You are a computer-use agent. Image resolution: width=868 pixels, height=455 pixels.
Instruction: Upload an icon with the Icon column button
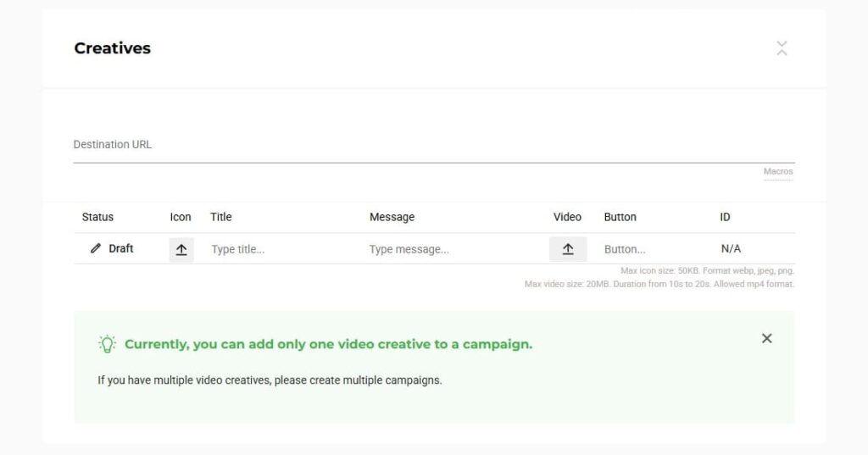point(181,249)
